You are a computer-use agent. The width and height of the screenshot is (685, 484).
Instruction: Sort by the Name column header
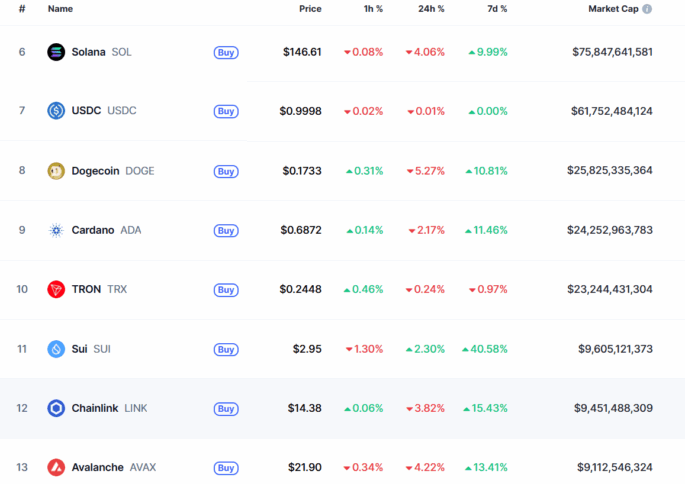[x=60, y=9]
